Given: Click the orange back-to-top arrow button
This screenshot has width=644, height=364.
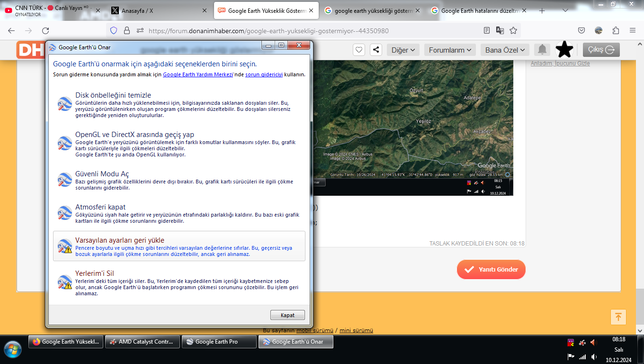Looking at the screenshot, I should tap(618, 317).
